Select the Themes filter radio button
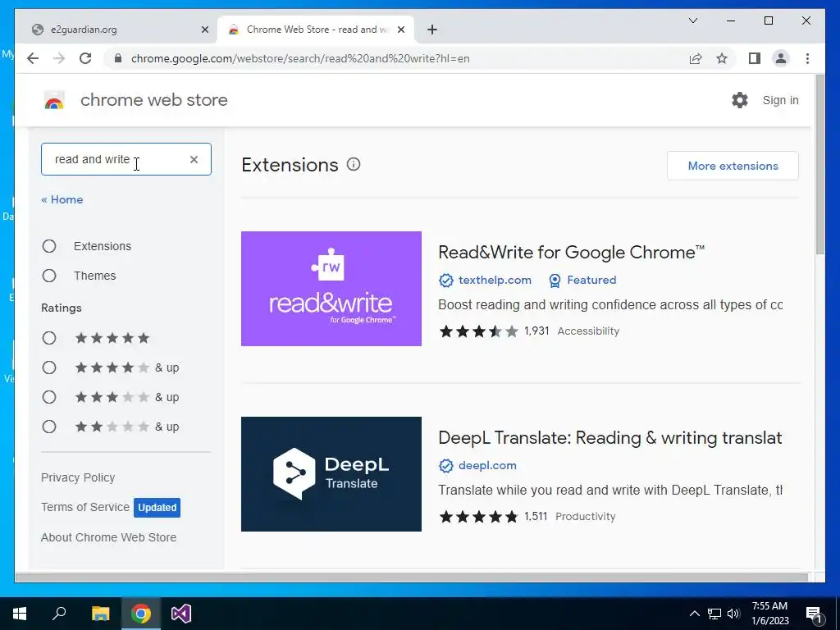Screen dimensions: 840x630 tap(49, 276)
